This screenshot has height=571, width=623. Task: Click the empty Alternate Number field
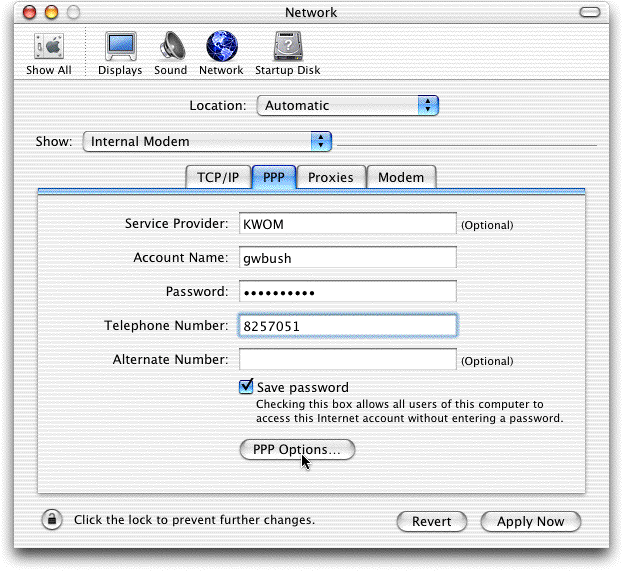click(x=348, y=360)
